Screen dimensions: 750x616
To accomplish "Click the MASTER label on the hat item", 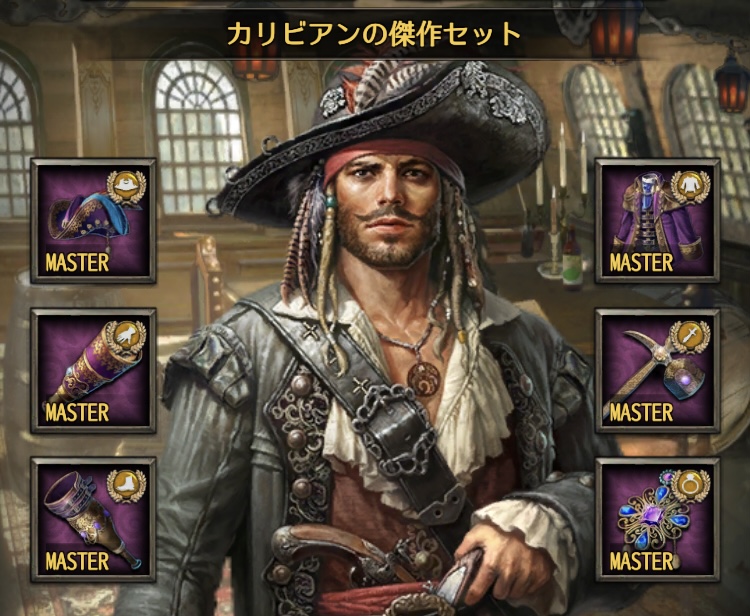I will point(77,263).
